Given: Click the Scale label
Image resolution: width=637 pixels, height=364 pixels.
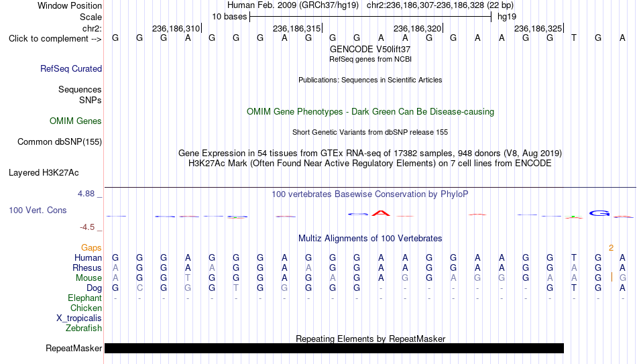Looking at the screenshot, I should point(91,17).
